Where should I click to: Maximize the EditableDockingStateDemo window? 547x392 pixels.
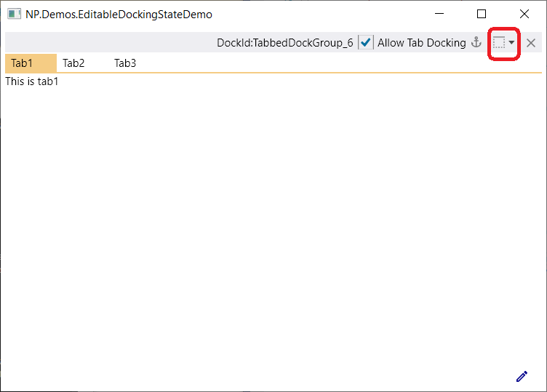(482, 14)
